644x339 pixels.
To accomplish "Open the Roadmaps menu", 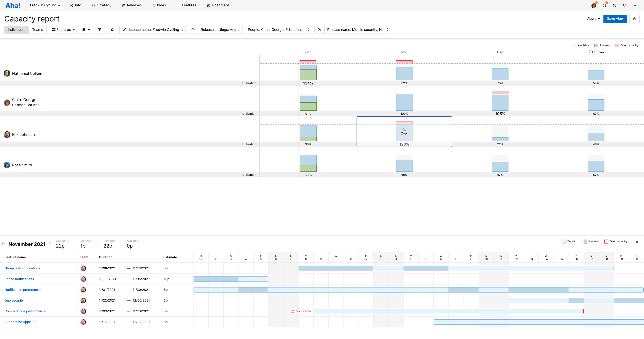I will (x=218, y=5).
